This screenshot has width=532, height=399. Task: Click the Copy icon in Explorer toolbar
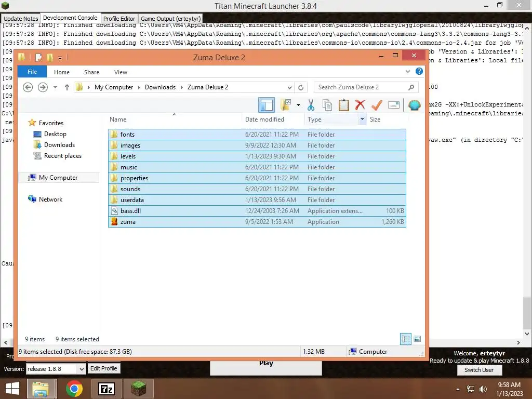coord(327,105)
